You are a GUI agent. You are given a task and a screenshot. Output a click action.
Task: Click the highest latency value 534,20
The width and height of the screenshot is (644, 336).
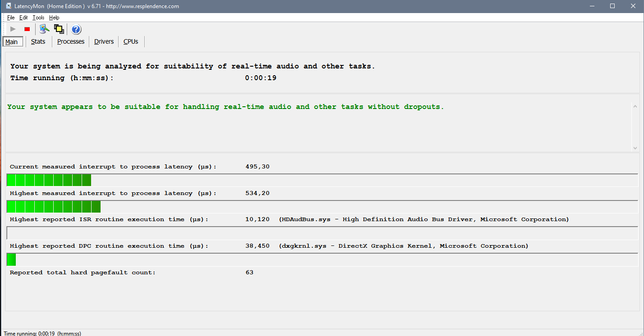258,193
